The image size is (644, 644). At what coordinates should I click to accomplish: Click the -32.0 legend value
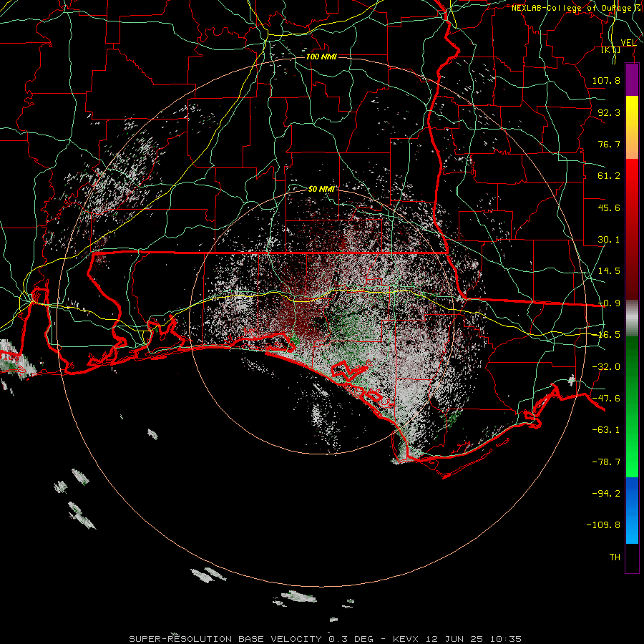(606, 367)
